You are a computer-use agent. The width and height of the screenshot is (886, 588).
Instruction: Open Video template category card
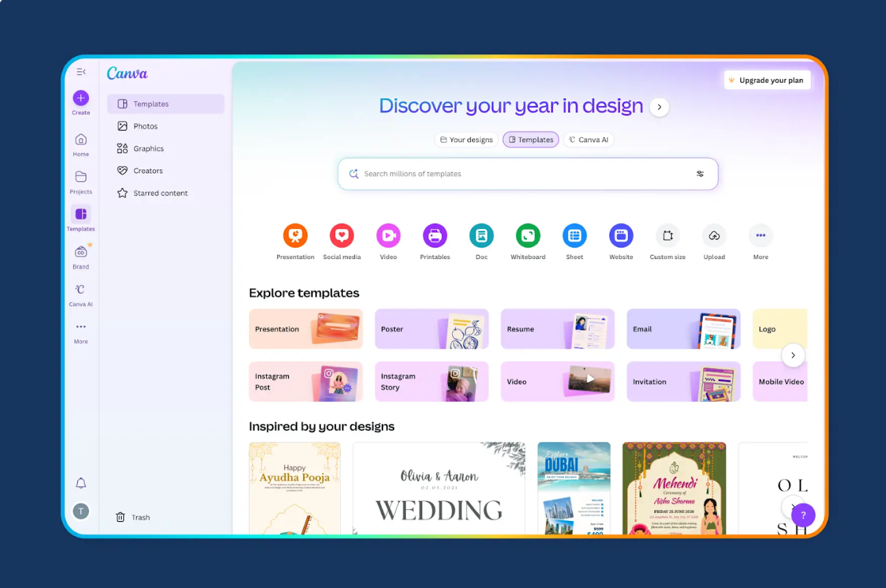558,382
